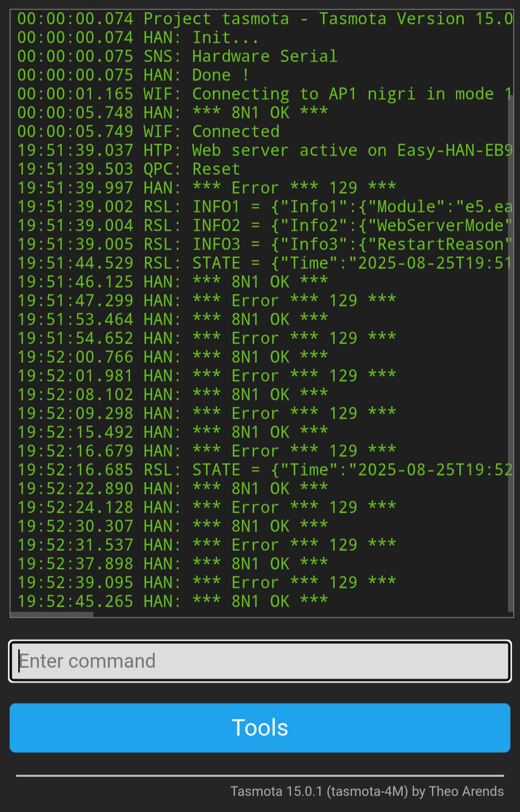Click the Project tasmota version log line

tap(265, 19)
